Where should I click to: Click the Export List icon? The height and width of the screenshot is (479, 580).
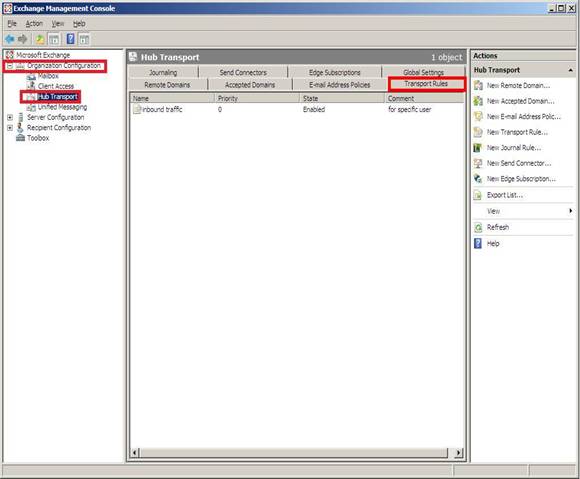click(x=478, y=195)
